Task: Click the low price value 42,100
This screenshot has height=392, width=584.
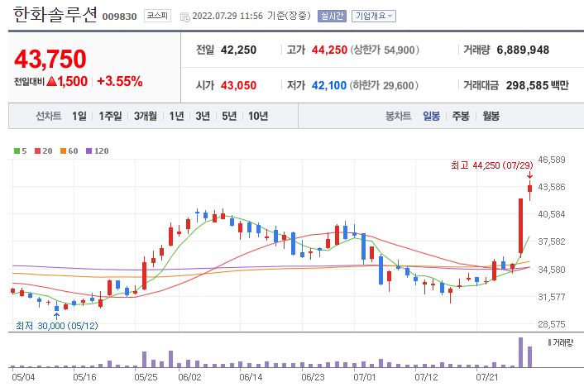Action: 329,86
